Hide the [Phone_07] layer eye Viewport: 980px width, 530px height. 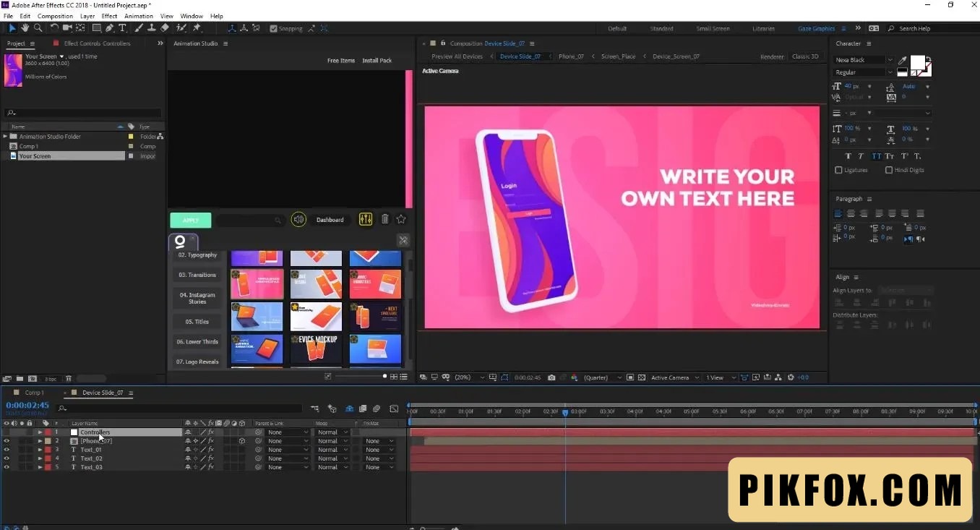[x=7, y=441]
